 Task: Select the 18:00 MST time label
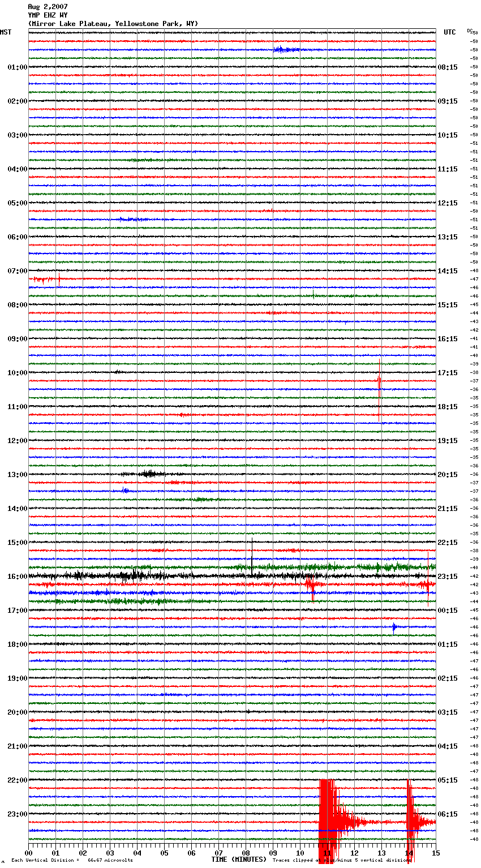point(18,644)
